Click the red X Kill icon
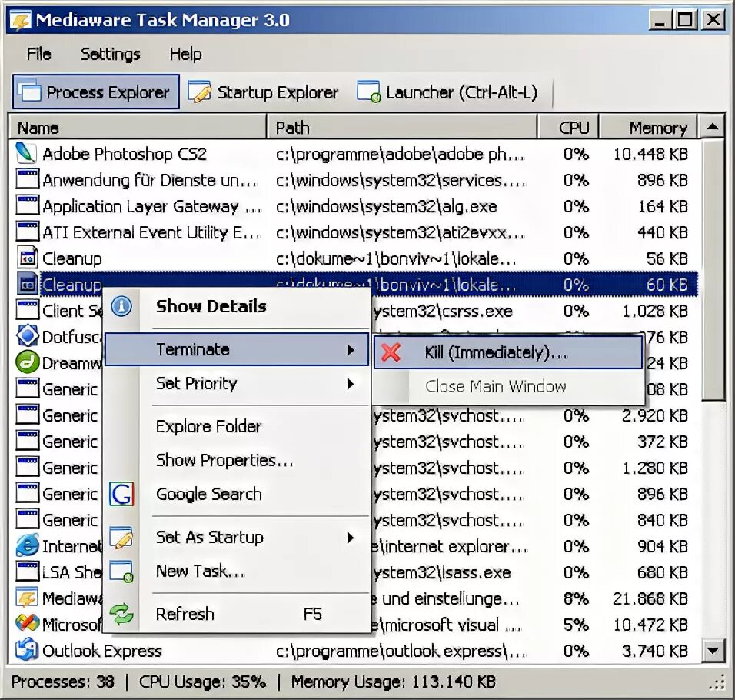This screenshot has height=700, width=735. (x=391, y=352)
